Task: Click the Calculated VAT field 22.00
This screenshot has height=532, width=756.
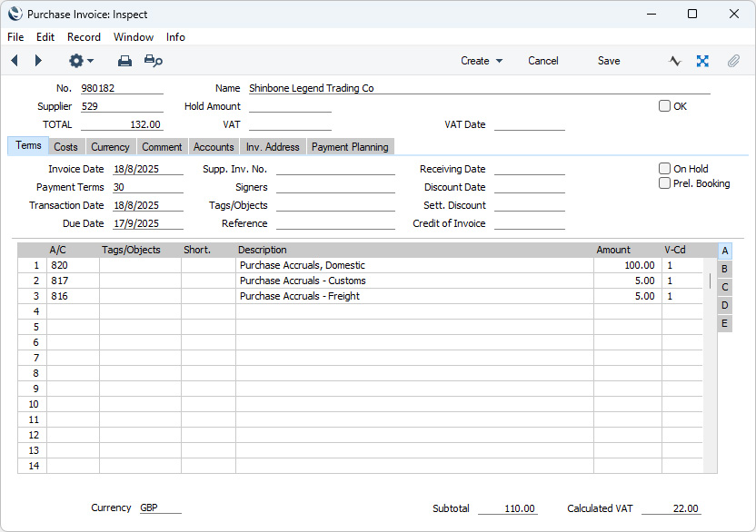Action: point(671,508)
